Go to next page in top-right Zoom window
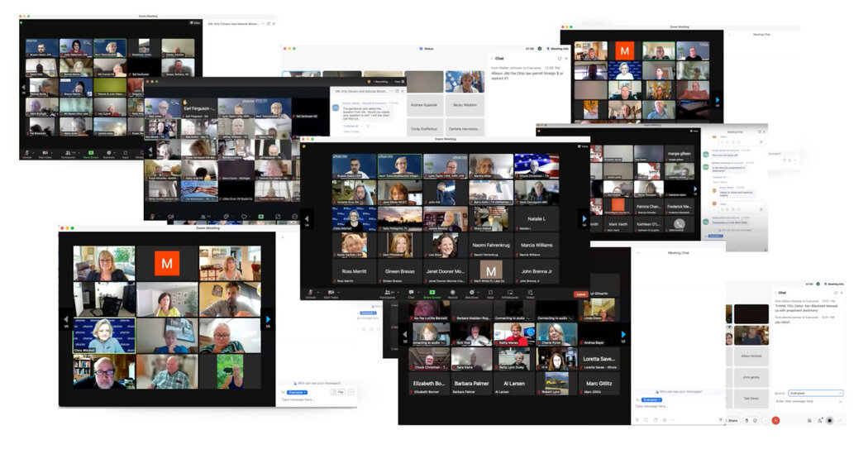Viewport: 868px width, 454px height. (x=718, y=101)
